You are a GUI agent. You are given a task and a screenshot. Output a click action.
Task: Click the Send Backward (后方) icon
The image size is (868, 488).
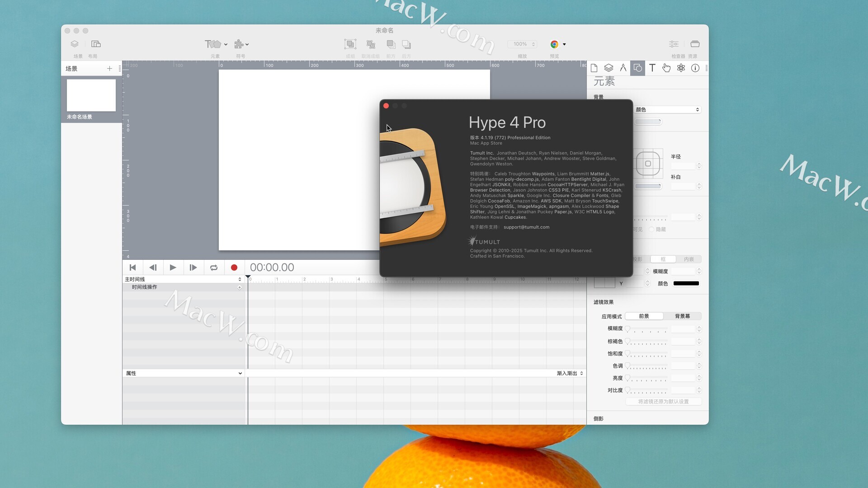pyautogui.click(x=406, y=44)
